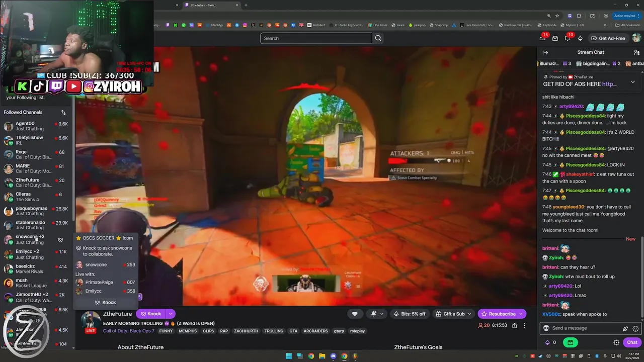
Task: Open the chat community users list icon
Action: pyautogui.click(x=636, y=52)
